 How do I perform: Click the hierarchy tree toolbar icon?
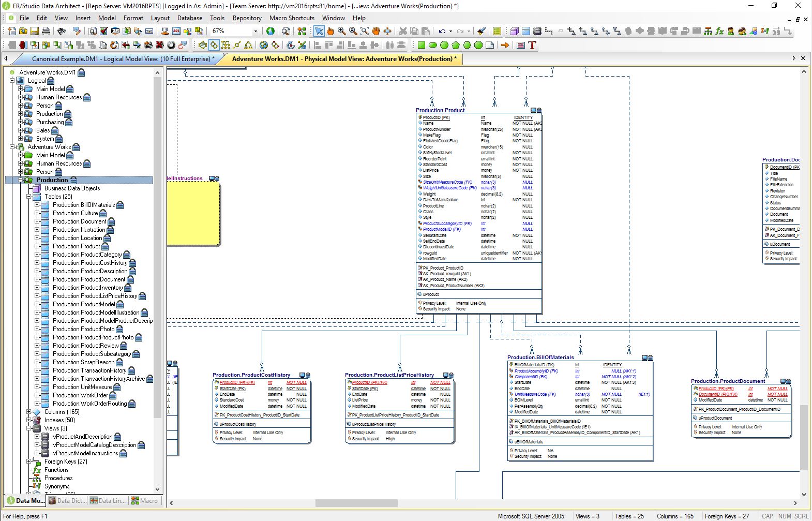(708, 32)
